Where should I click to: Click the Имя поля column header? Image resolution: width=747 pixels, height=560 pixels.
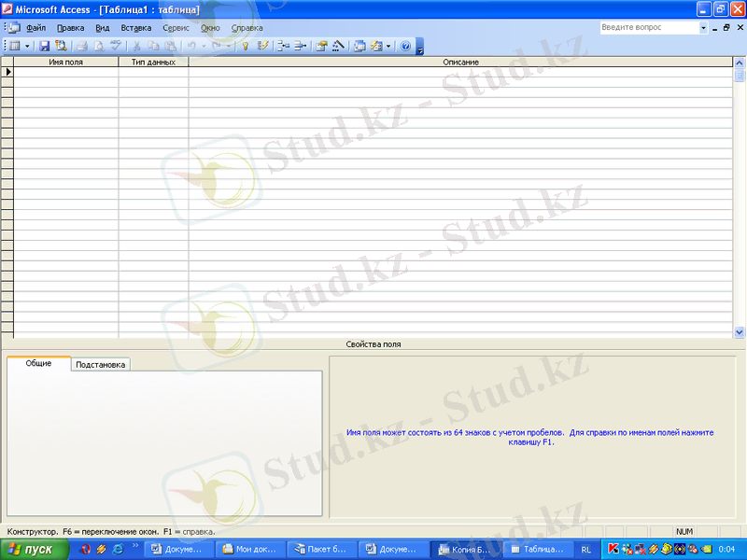point(65,62)
